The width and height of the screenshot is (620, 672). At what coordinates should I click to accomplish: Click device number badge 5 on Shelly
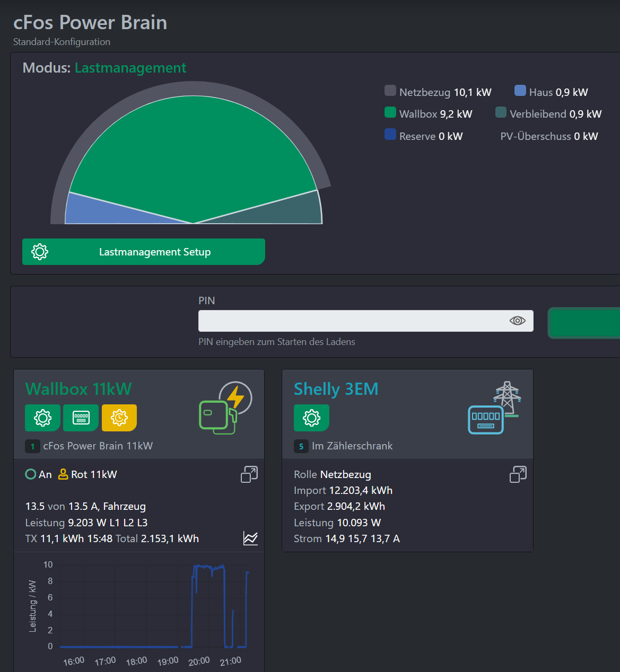point(301,446)
